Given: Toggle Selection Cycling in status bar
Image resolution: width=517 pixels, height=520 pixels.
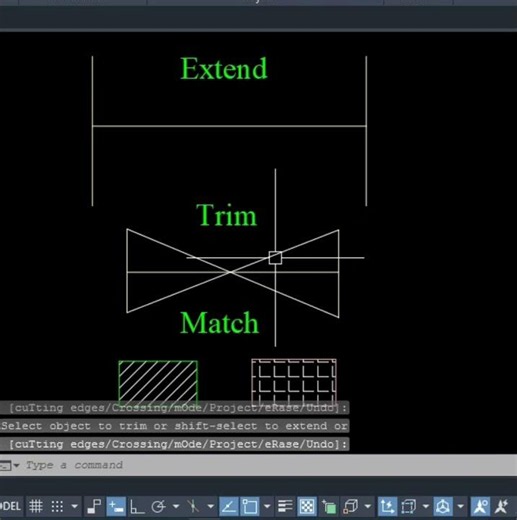Looking at the screenshot, I should coord(328,507).
